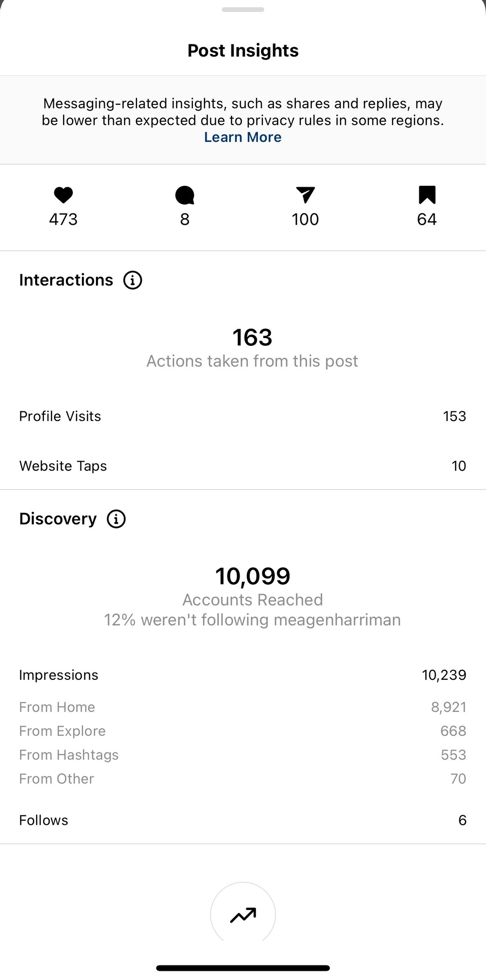
Task: Tap the heart likes icon
Action: (x=63, y=195)
